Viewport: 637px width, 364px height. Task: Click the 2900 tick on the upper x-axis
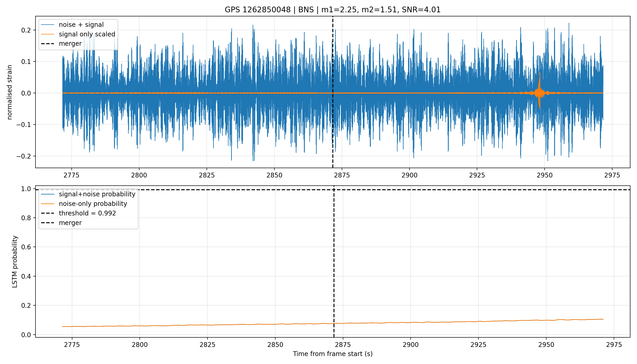(x=409, y=175)
